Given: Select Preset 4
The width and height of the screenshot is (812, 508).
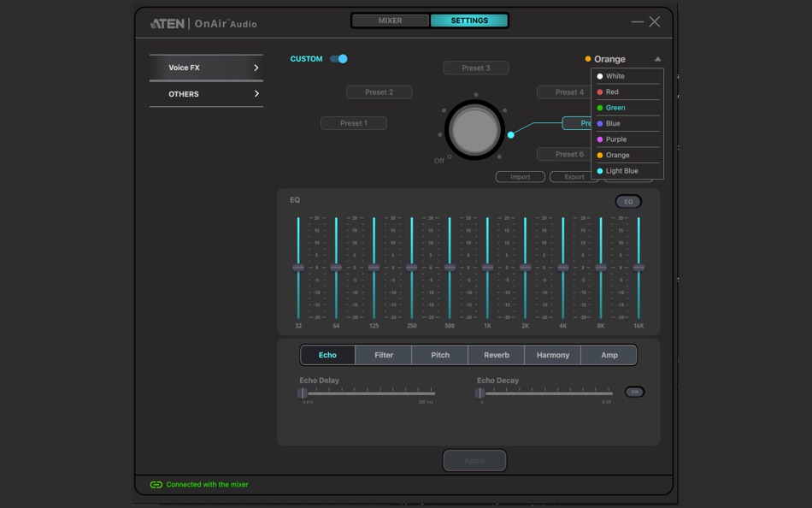Looking at the screenshot, I should pos(564,92).
